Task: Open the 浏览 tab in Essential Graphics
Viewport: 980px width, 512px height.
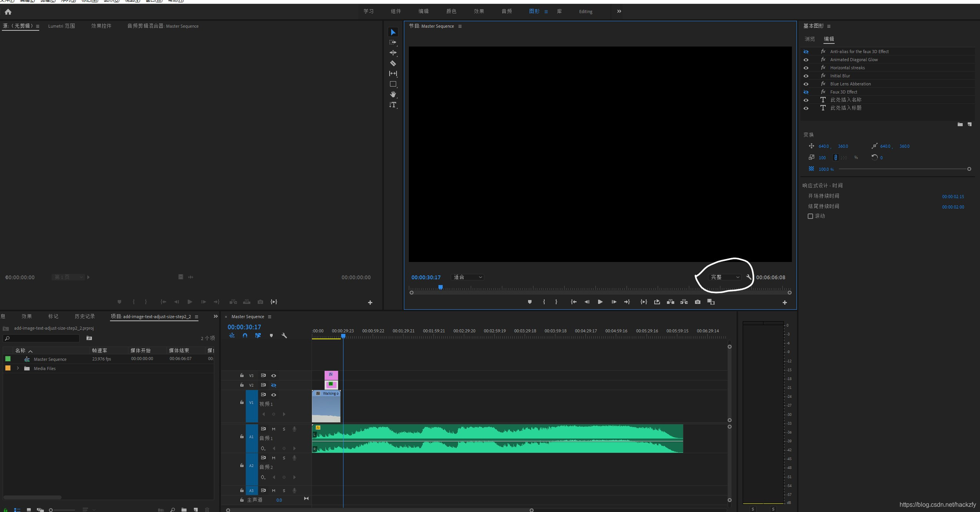Action: 810,39
